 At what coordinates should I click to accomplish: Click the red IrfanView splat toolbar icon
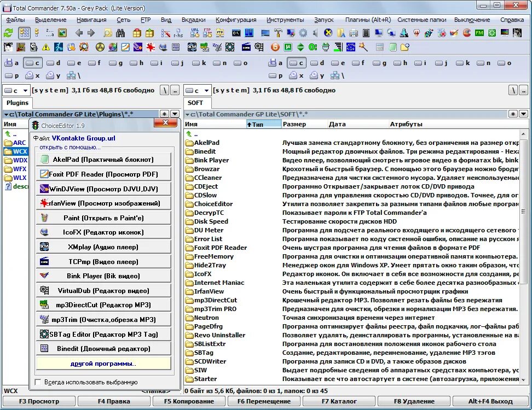151,47
